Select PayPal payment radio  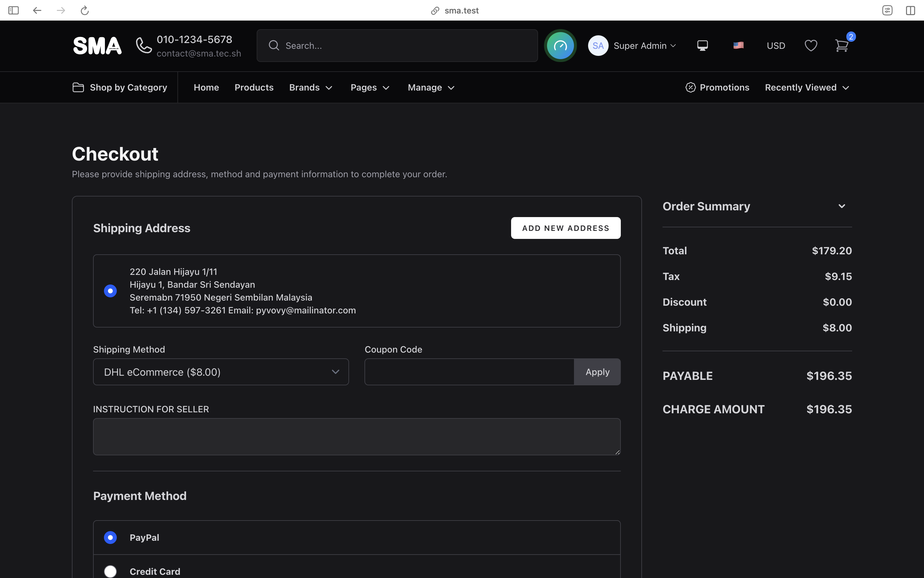[x=110, y=538]
